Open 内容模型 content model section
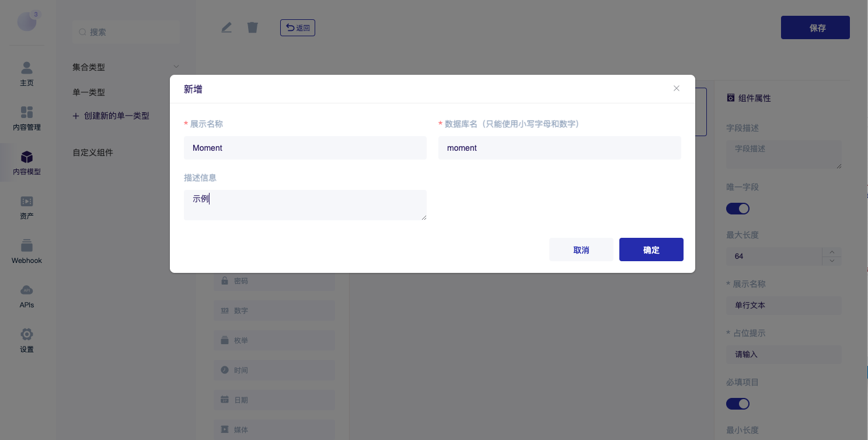 pyautogui.click(x=27, y=163)
